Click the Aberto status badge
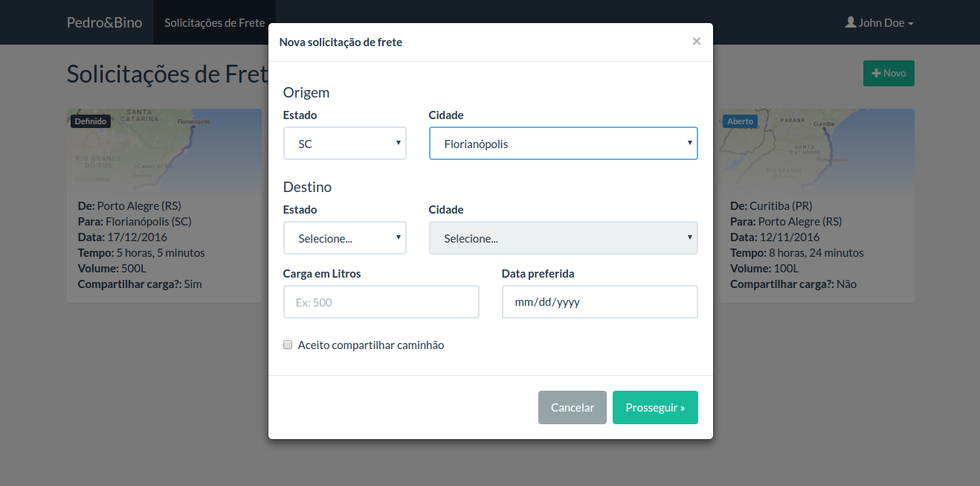980x486 pixels. [x=740, y=121]
